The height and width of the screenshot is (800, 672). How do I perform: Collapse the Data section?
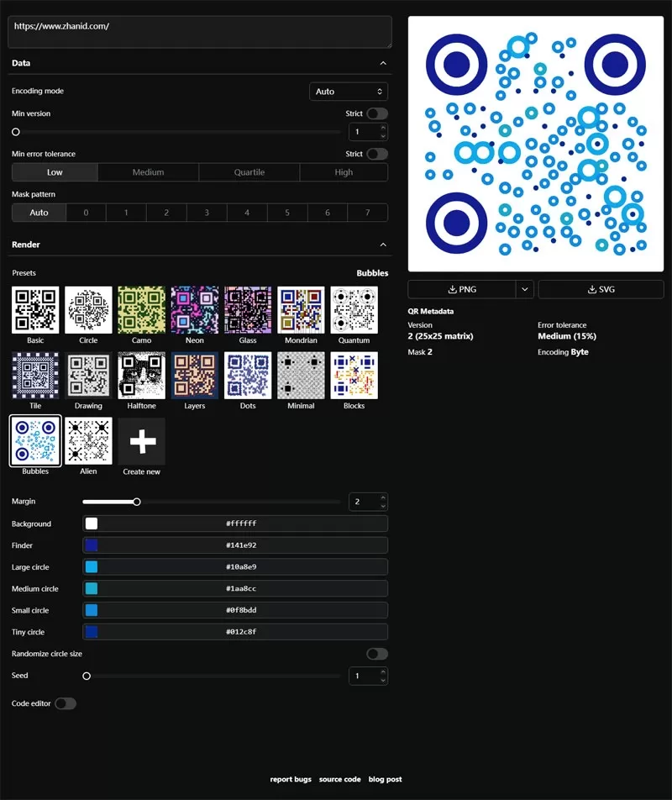(383, 63)
